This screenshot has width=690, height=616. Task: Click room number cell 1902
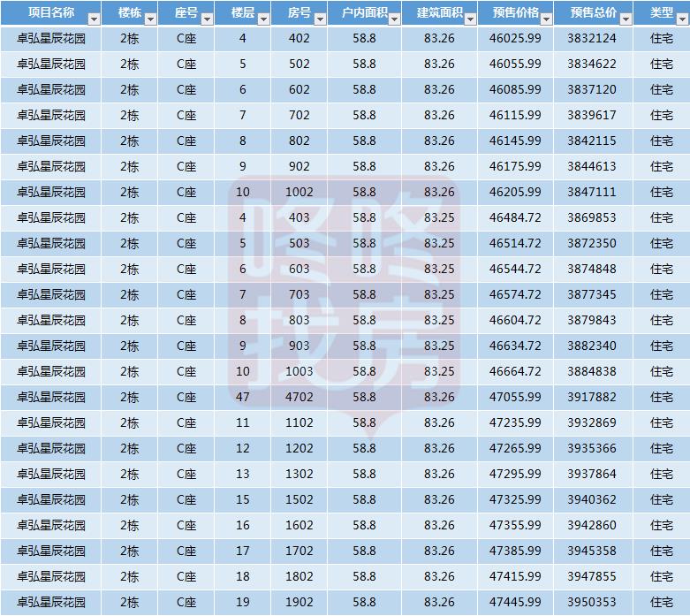click(300, 602)
